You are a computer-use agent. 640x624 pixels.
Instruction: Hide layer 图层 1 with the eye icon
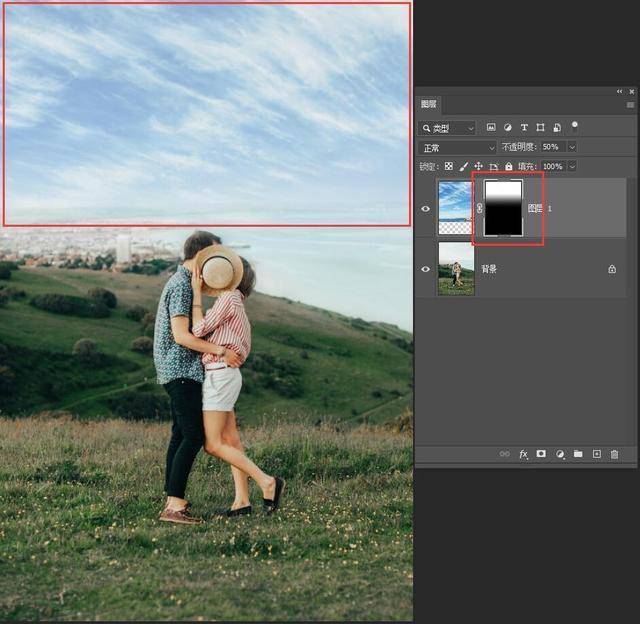pyautogui.click(x=426, y=208)
